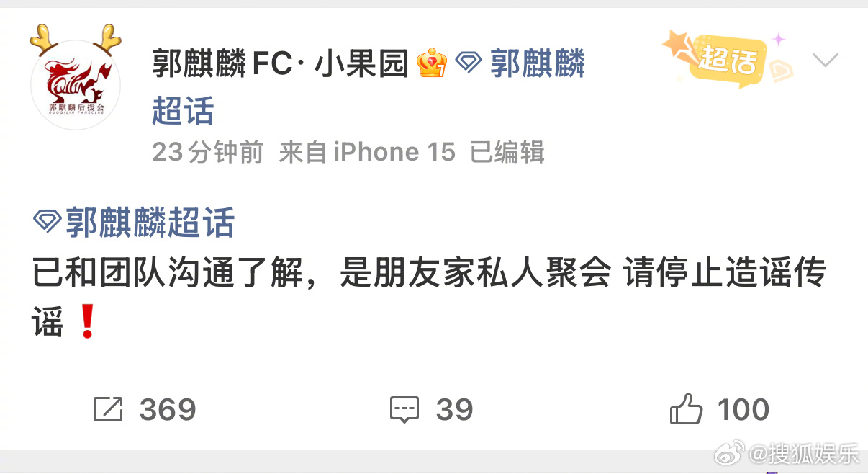Image resolution: width=868 pixels, height=474 pixels.
Task: Click diamond icon before body 郭麒麟超话
Action: [x=48, y=223]
